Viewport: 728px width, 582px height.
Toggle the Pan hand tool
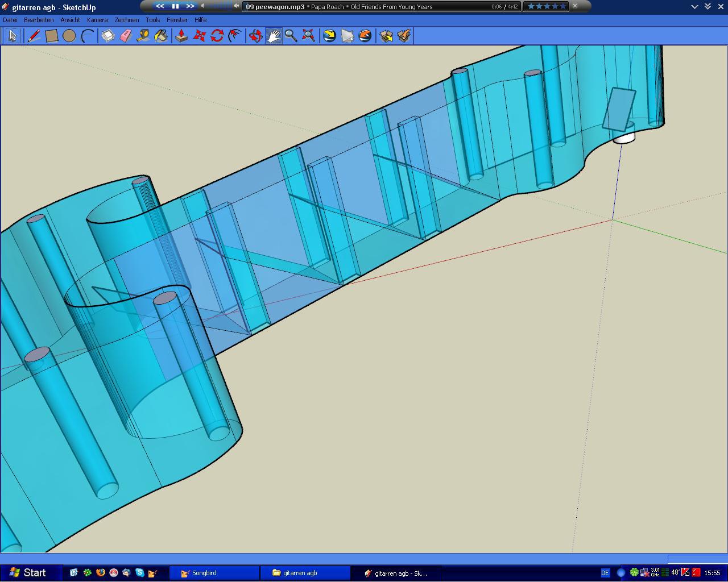click(274, 36)
